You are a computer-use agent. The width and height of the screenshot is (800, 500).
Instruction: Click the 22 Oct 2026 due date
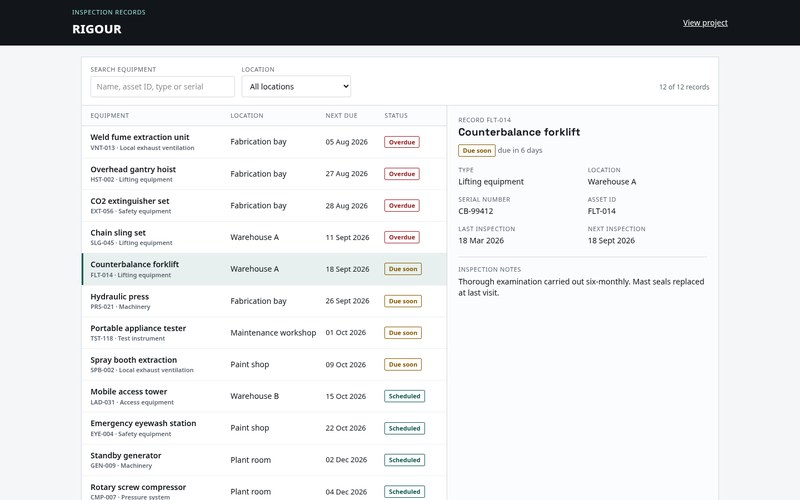pyautogui.click(x=345, y=428)
